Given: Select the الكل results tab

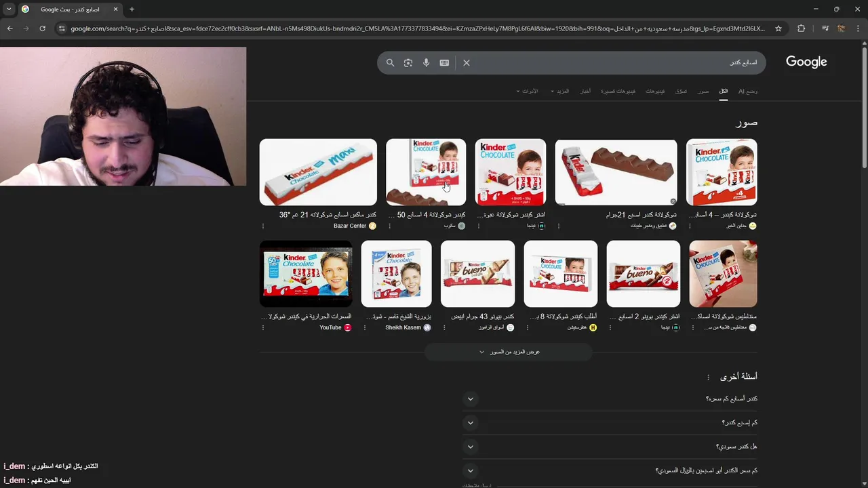Looking at the screenshot, I should 724,91.
